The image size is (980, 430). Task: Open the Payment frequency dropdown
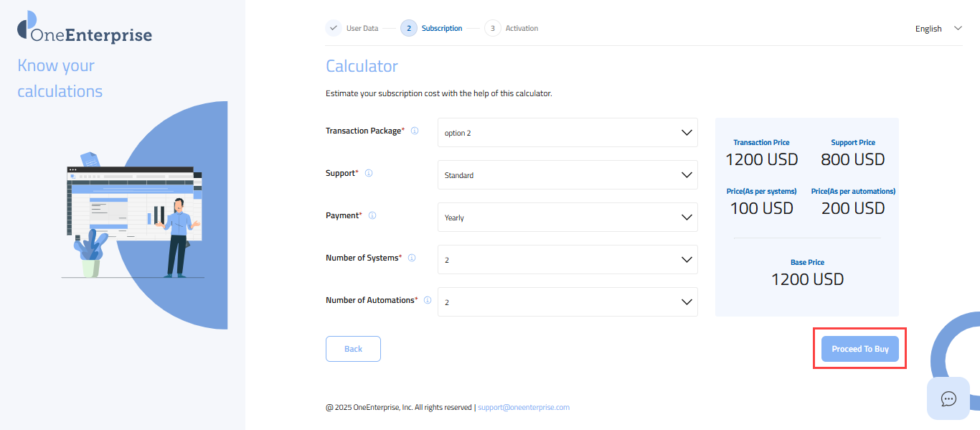(x=567, y=218)
